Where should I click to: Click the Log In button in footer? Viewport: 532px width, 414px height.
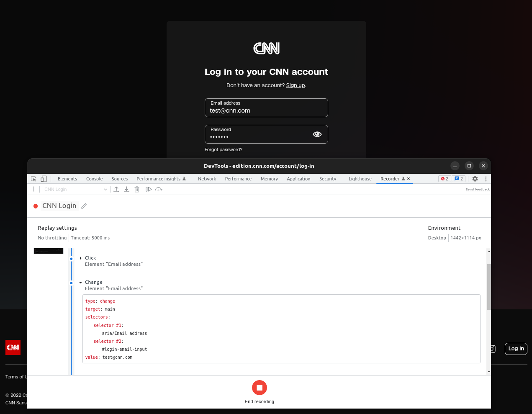pos(516,349)
